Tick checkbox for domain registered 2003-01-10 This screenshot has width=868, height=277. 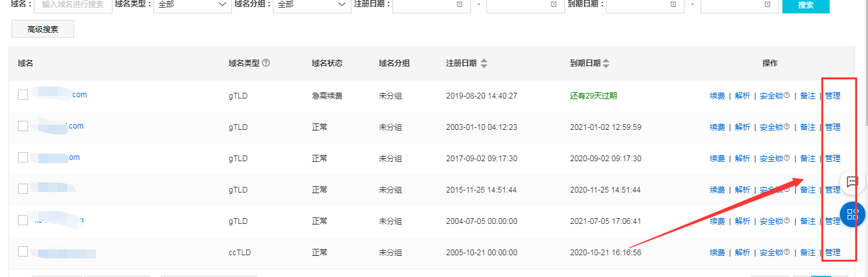23,126
